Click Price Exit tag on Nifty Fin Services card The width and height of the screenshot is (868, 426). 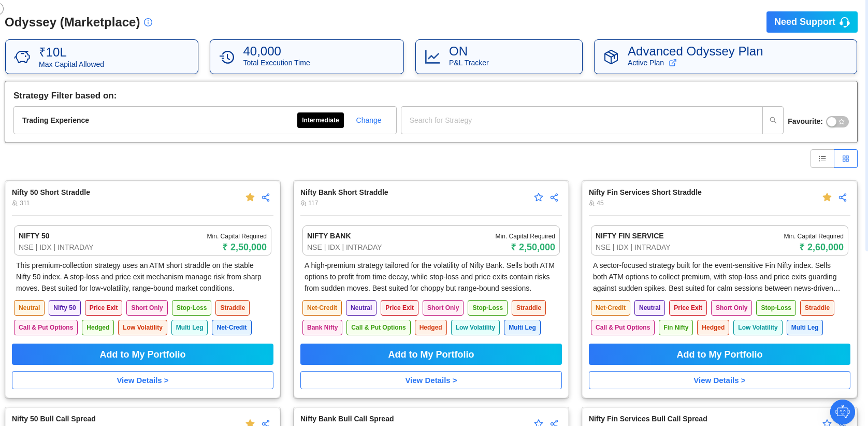pyautogui.click(x=688, y=308)
